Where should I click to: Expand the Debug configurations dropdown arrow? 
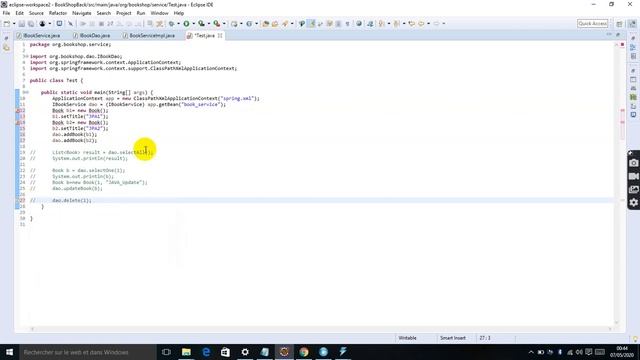178,24
